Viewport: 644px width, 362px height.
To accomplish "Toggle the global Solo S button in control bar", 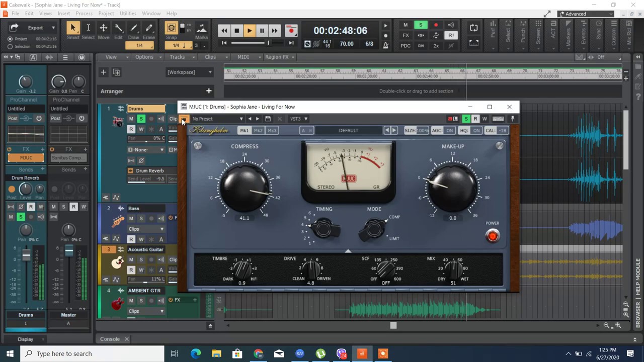I will tap(421, 25).
